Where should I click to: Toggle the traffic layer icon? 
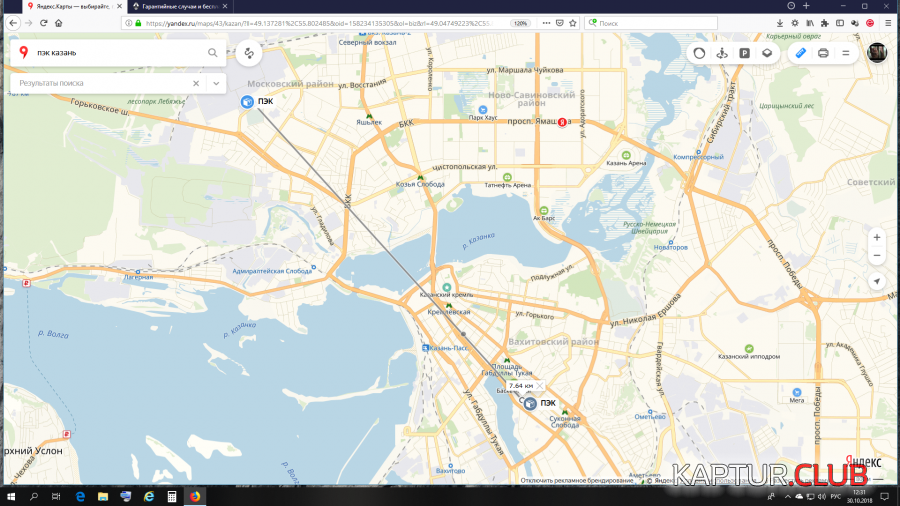pos(699,53)
